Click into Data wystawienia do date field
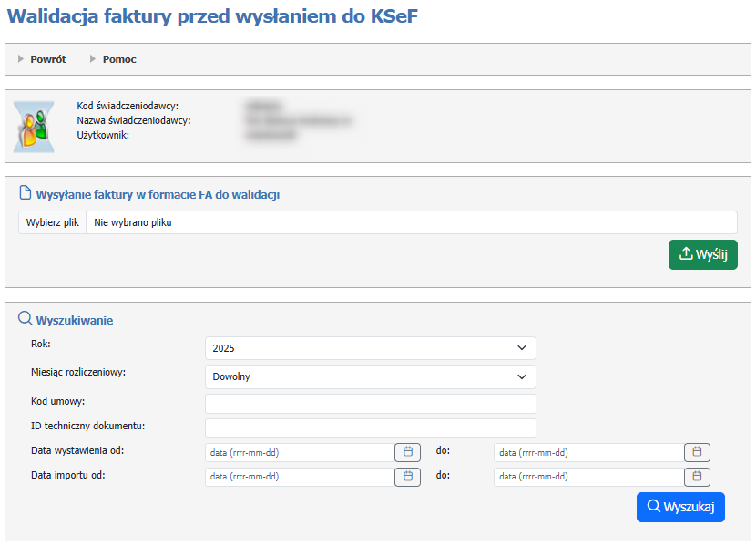 pyautogui.click(x=587, y=452)
